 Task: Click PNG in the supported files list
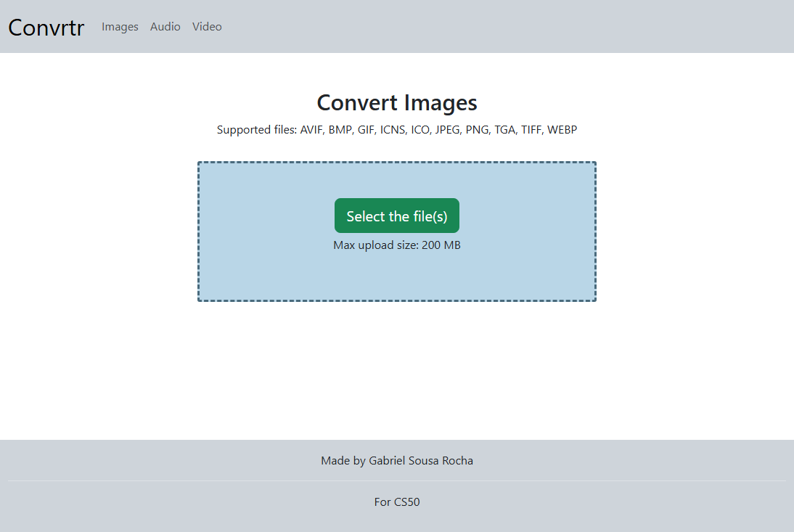click(477, 130)
